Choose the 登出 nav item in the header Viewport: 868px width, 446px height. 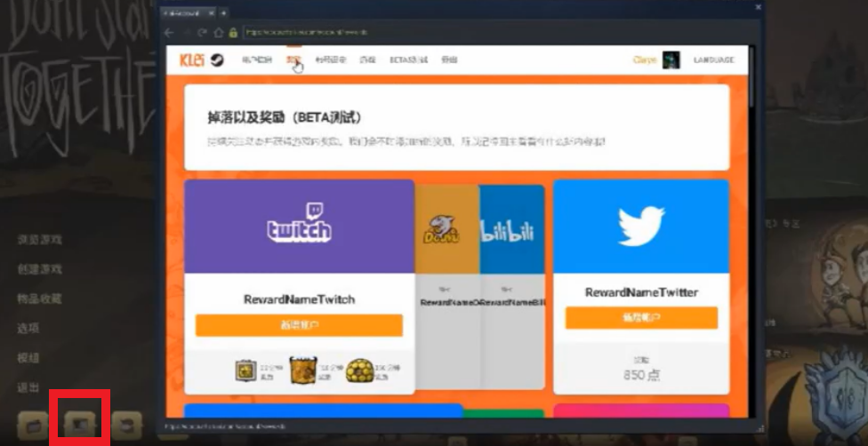tap(449, 60)
